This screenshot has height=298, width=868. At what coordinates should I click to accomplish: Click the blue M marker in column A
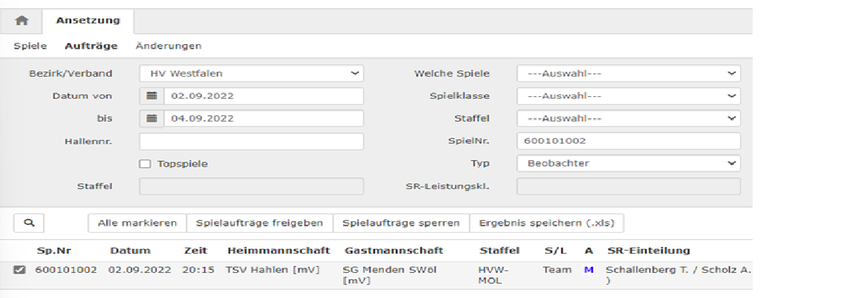(589, 269)
